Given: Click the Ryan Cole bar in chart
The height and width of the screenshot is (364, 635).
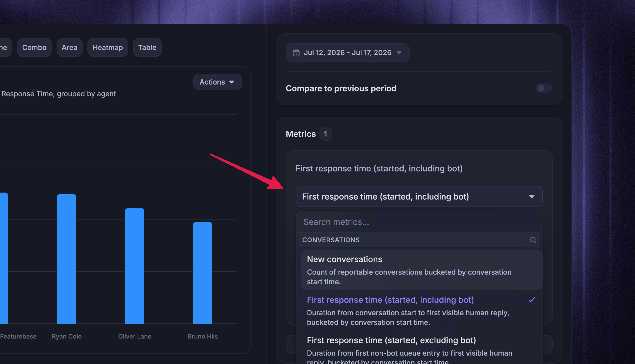Looking at the screenshot, I should point(66,259).
